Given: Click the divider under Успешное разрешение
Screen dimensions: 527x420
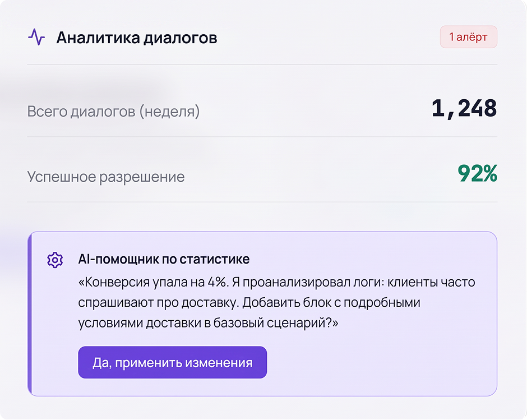Looking at the screenshot, I should [x=262, y=202].
